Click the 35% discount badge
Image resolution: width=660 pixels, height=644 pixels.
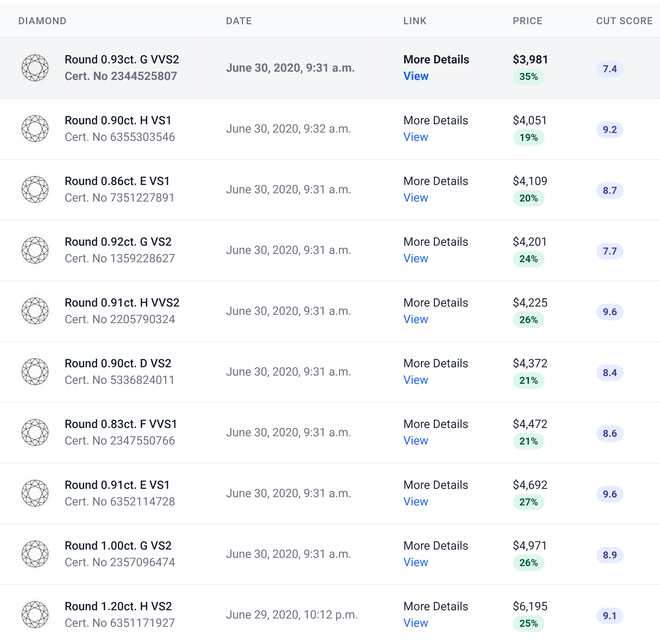[x=528, y=77]
